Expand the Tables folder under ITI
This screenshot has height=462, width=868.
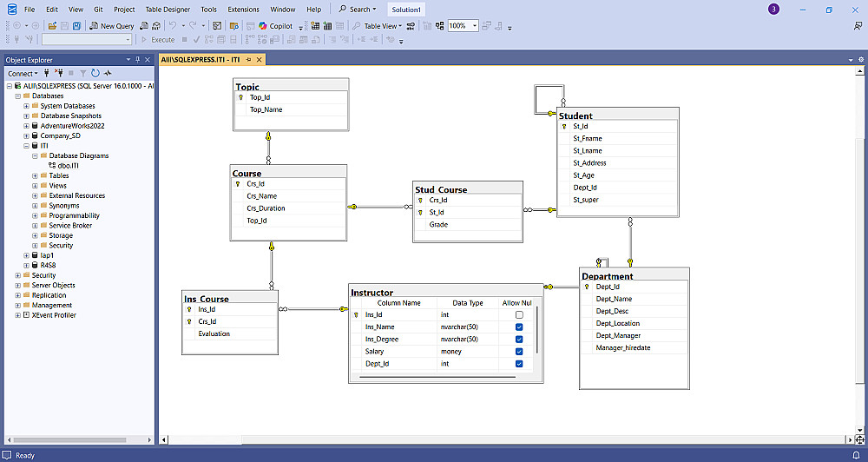coord(36,175)
